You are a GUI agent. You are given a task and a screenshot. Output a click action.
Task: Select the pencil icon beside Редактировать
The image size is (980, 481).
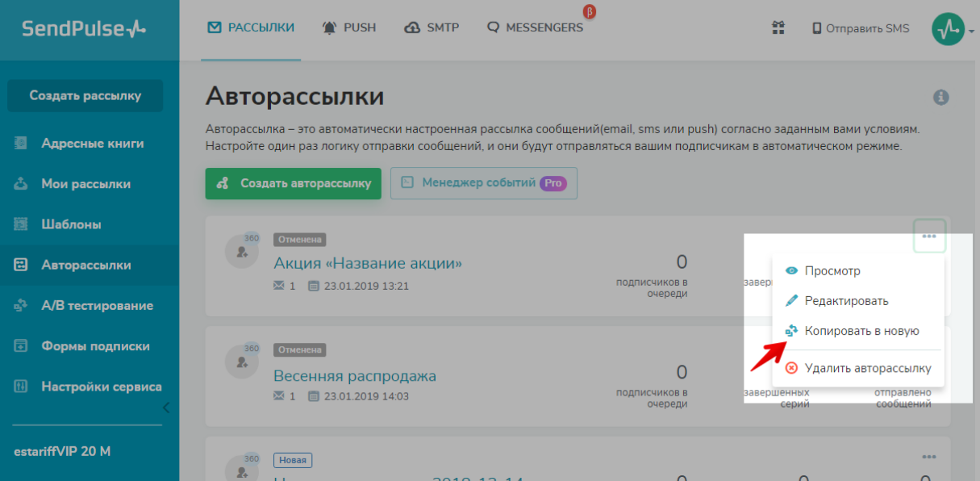[792, 300]
